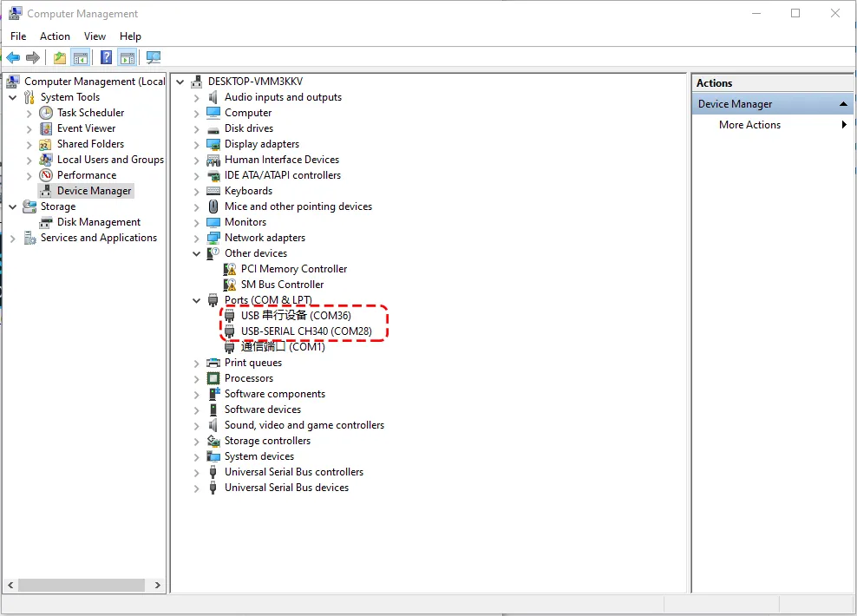Click the Back arrow toolbar icon
This screenshot has height=616, width=857.
pos(13,58)
